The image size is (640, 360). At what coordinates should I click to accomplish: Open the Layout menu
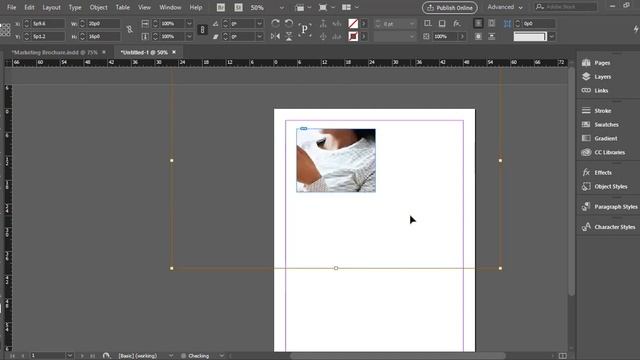click(x=51, y=7)
